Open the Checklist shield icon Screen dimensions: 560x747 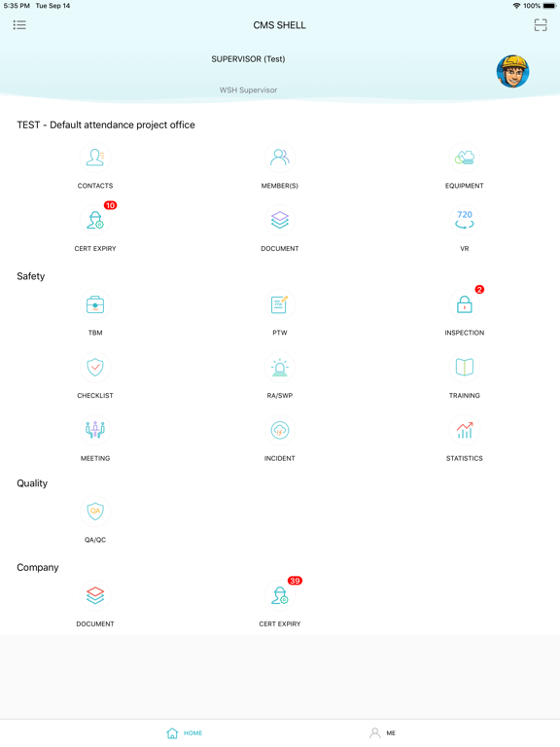coord(95,368)
